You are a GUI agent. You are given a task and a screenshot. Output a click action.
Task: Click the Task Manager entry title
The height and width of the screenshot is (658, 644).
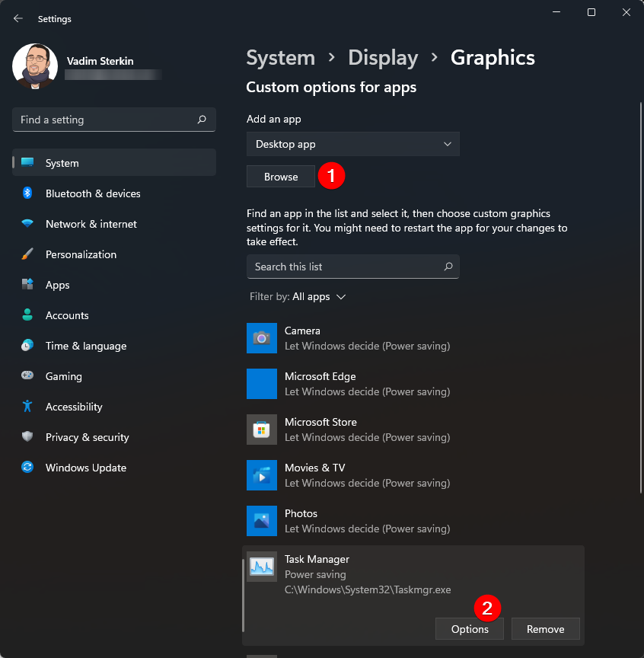point(317,560)
